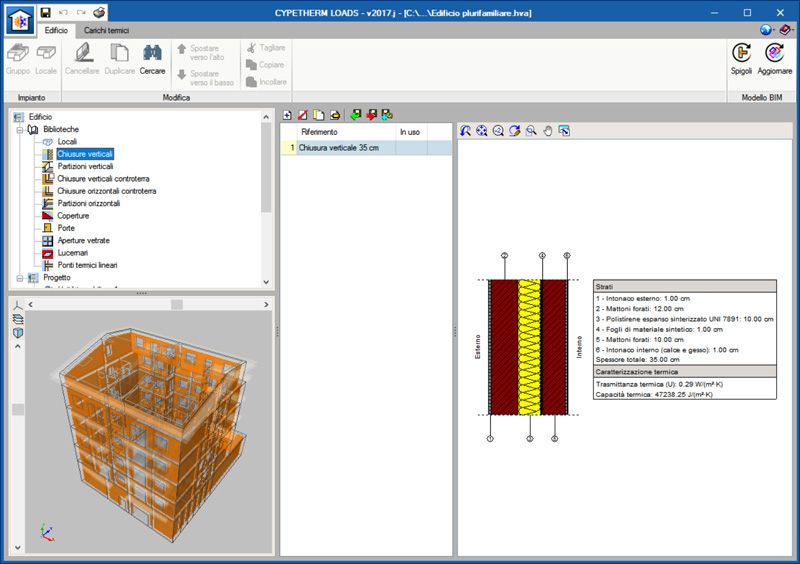Click the 3D view horizontal slider thumb
This screenshot has width=800, height=564.
point(177,305)
